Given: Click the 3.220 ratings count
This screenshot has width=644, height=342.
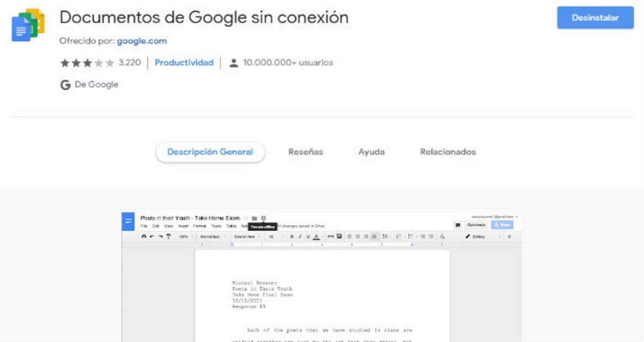Looking at the screenshot, I should pos(129,63).
